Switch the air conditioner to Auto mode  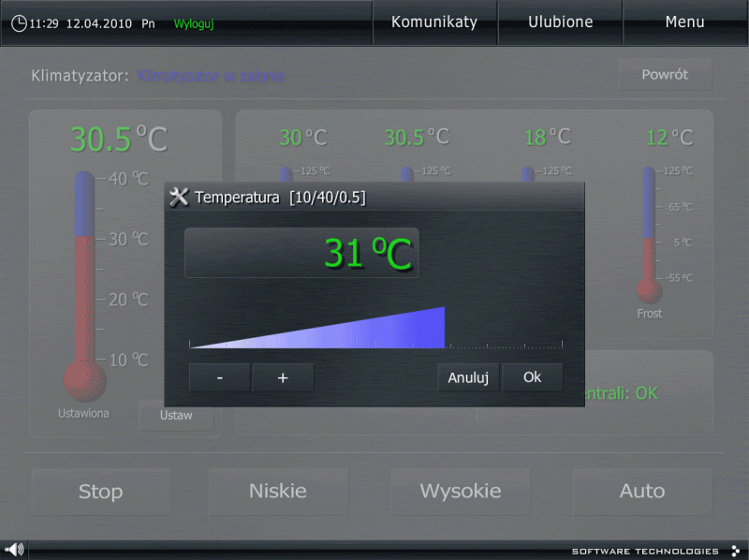pyautogui.click(x=642, y=491)
